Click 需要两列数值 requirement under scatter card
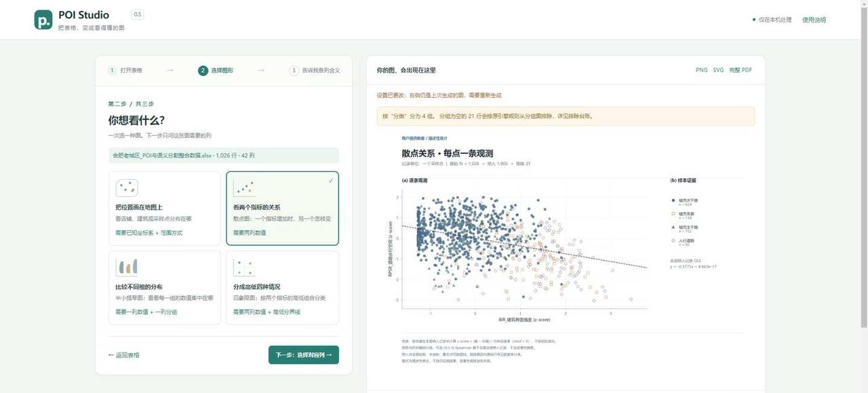Viewport: 868px width, 393px height. (250, 233)
